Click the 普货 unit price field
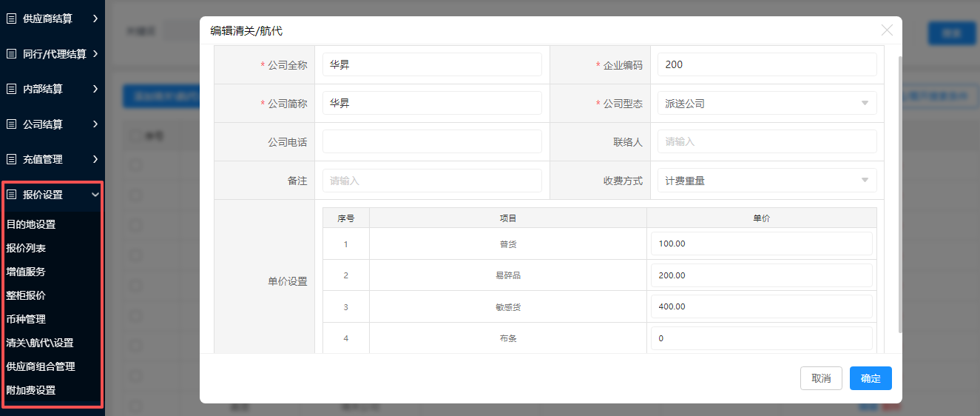This screenshot has height=416, width=980. coord(761,244)
